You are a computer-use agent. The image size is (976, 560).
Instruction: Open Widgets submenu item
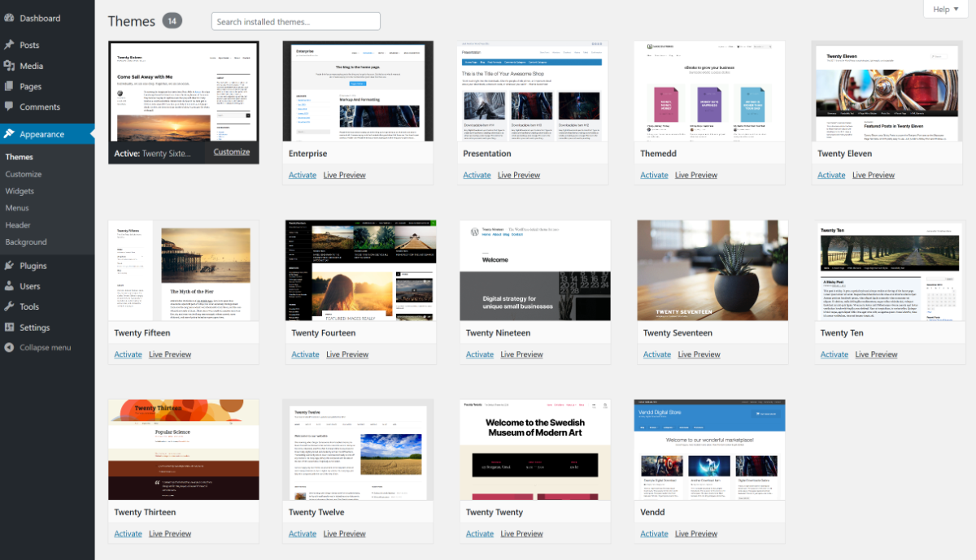click(20, 191)
